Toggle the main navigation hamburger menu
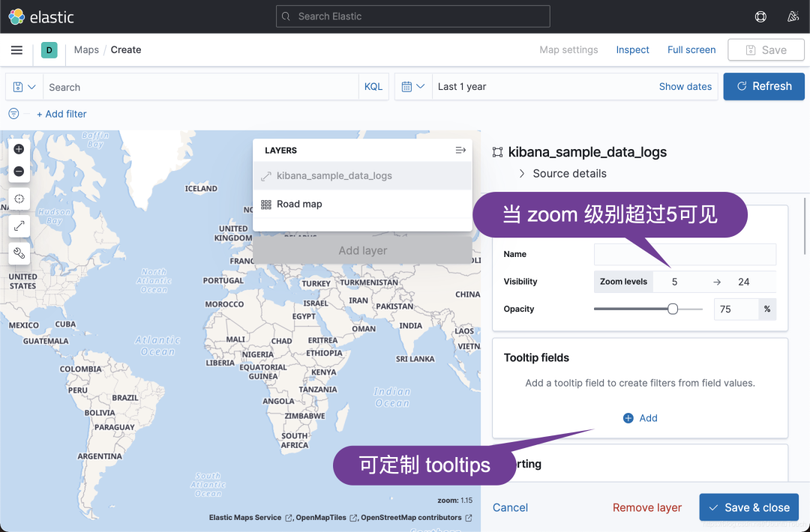Image resolution: width=810 pixels, height=532 pixels. [x=16, y=50]
